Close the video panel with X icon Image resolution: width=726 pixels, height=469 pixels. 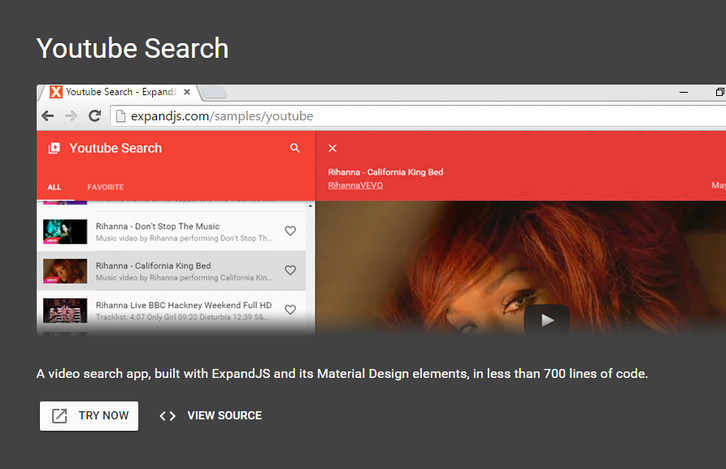333,148
